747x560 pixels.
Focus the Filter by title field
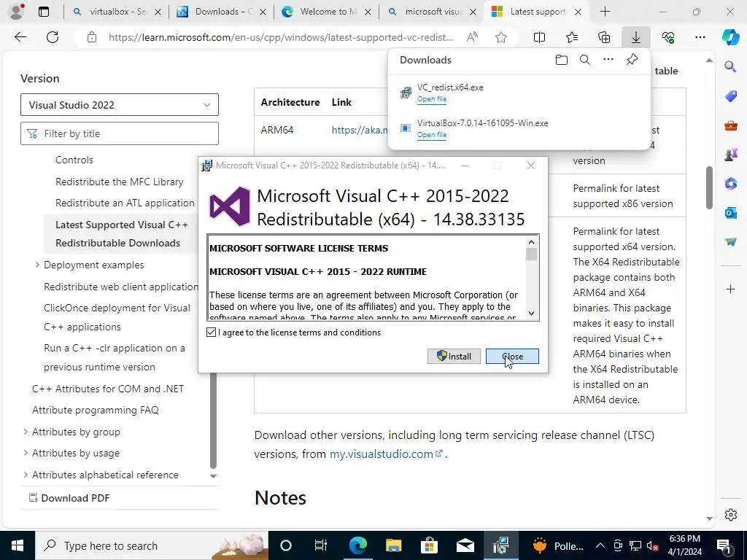(x=120, y=133)
